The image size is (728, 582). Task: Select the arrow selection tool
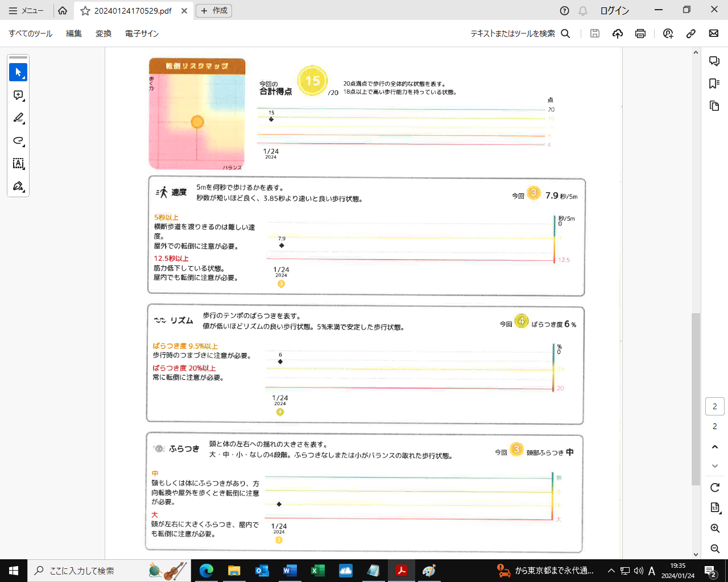coord(18,72)
